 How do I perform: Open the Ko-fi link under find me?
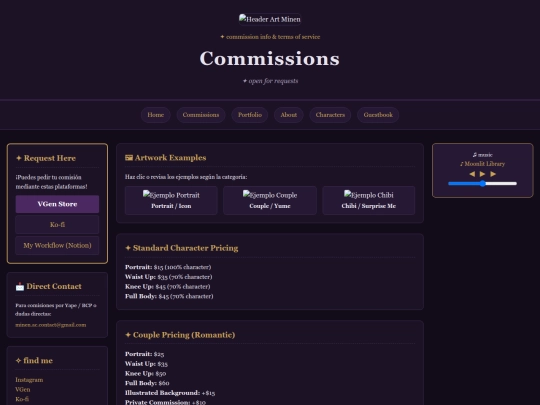point(22,399)
